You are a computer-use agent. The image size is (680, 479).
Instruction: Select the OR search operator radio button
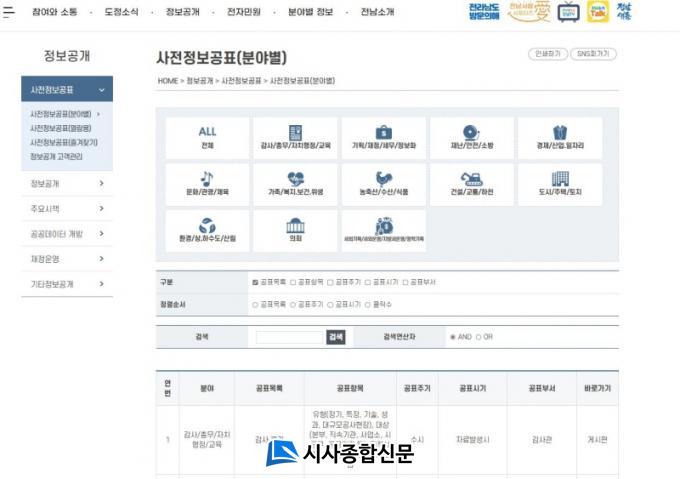[x=478, y=337]
